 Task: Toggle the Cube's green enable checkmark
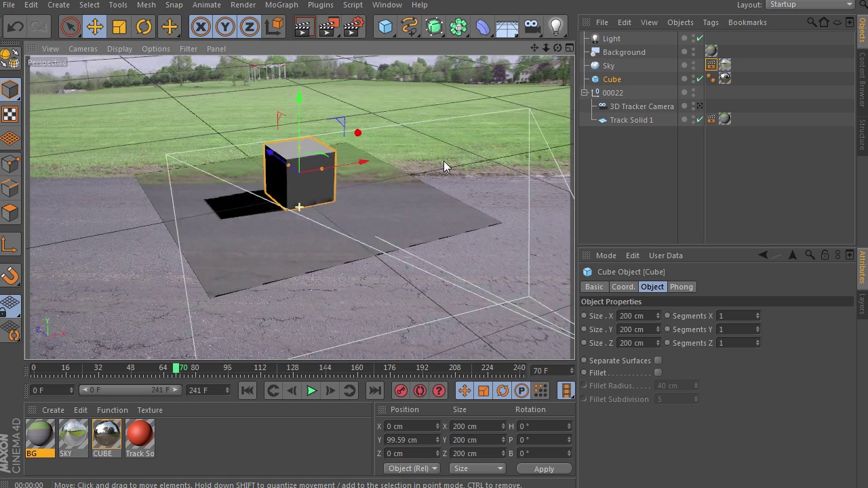tap(700, 79)
